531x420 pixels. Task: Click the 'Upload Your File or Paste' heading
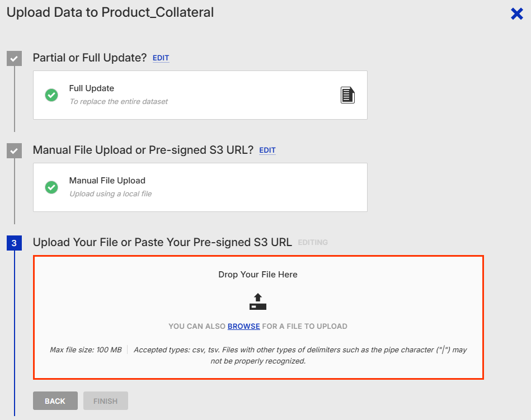162,242
